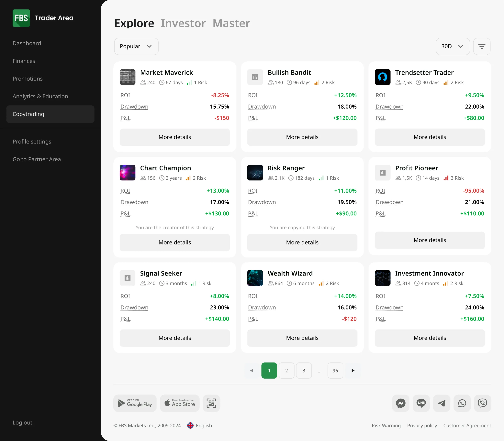Click Chart Champion avatar image
The height and width of the screenshot is (441, 504).
pos(127,173)
